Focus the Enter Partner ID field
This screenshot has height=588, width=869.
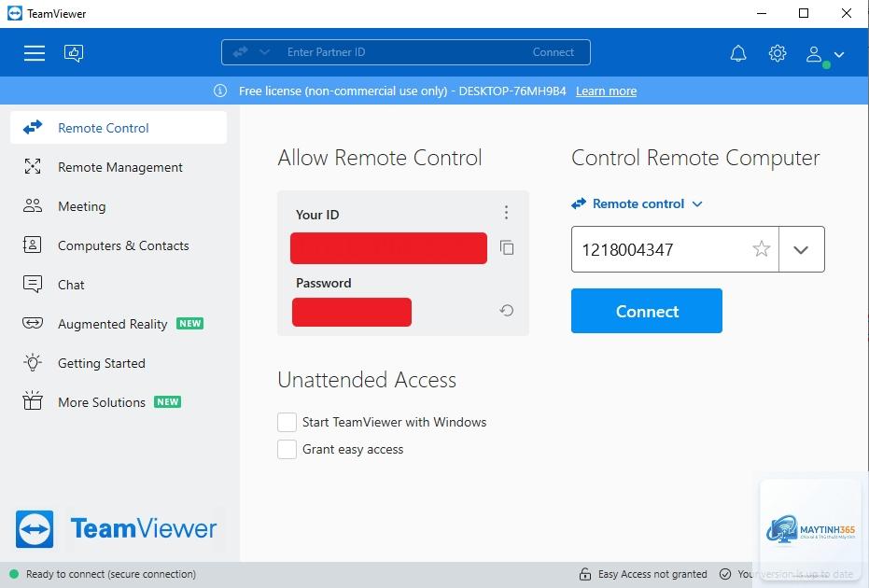click(x=404, y=52)
